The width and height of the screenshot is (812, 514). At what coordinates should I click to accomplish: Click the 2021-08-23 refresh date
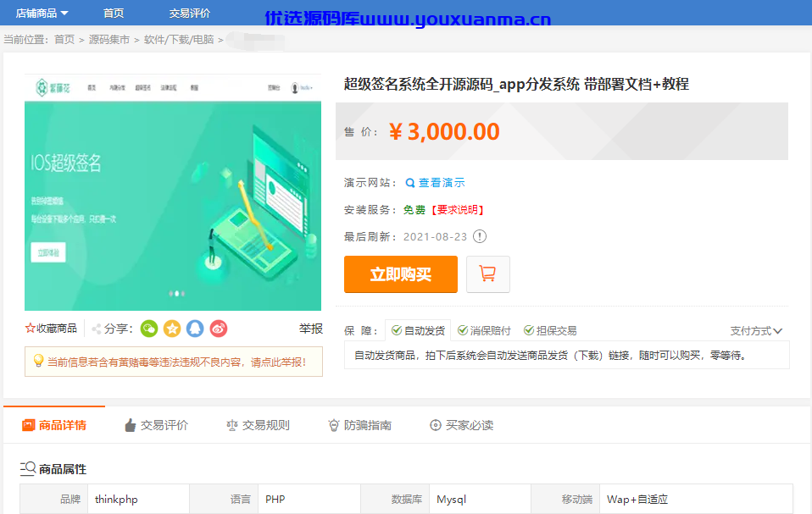(x=435, y=236)
